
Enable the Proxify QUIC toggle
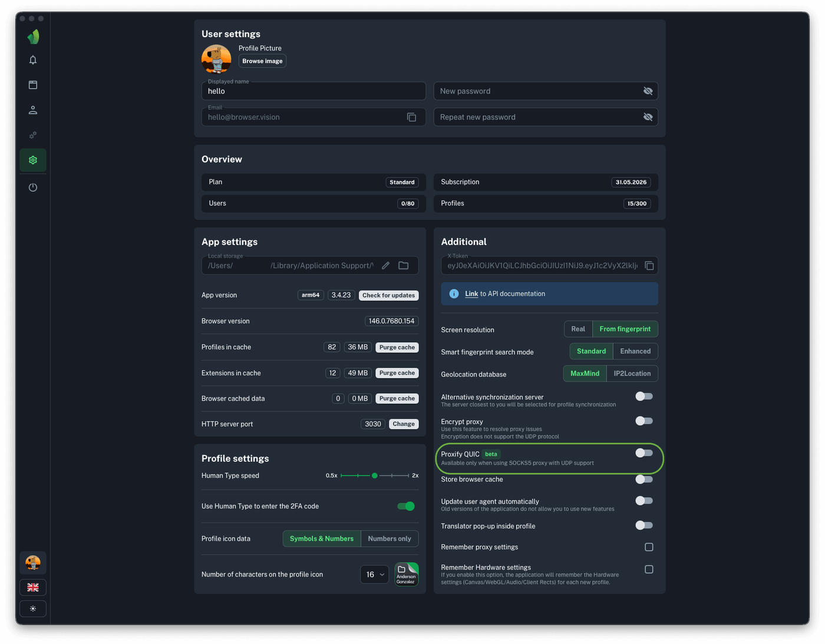click(x=644, y=453)
